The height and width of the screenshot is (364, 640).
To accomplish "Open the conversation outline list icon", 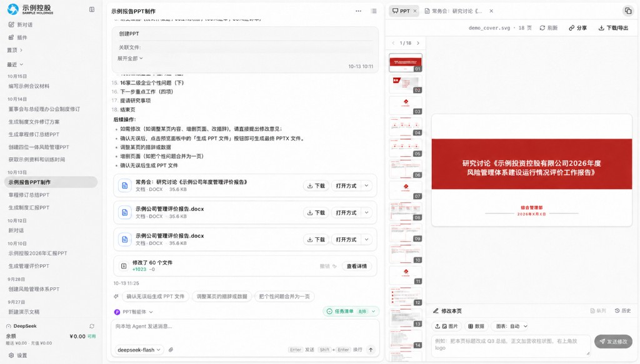I will (374, 11).
